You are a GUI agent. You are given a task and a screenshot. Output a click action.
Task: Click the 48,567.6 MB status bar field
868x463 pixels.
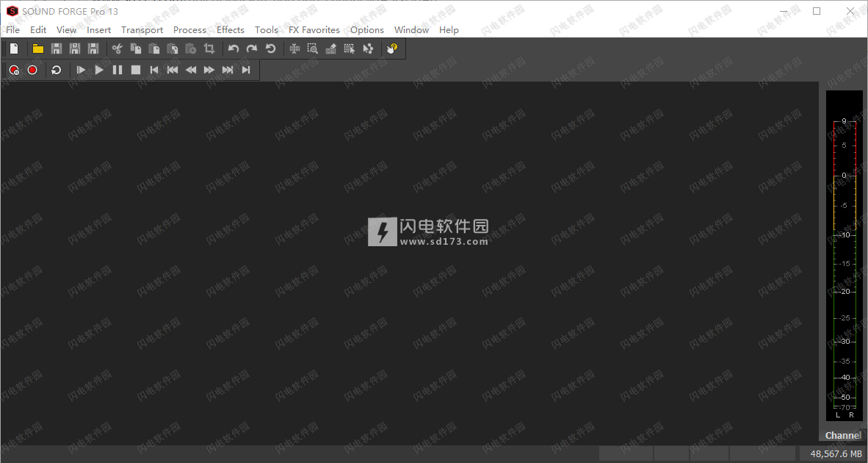(833, 453)
